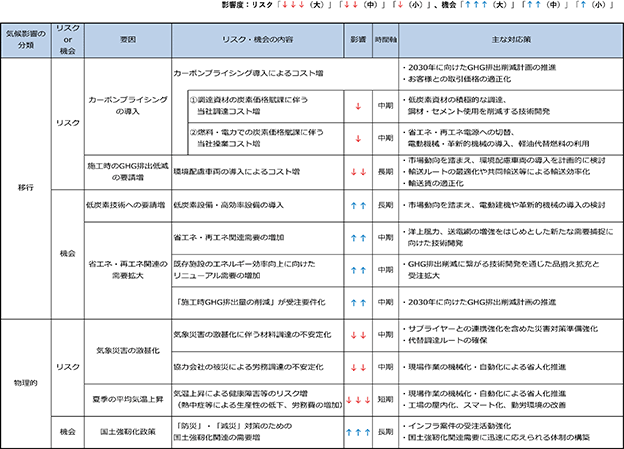
Task: Click the 影響 column header
Action: point(358,40)
